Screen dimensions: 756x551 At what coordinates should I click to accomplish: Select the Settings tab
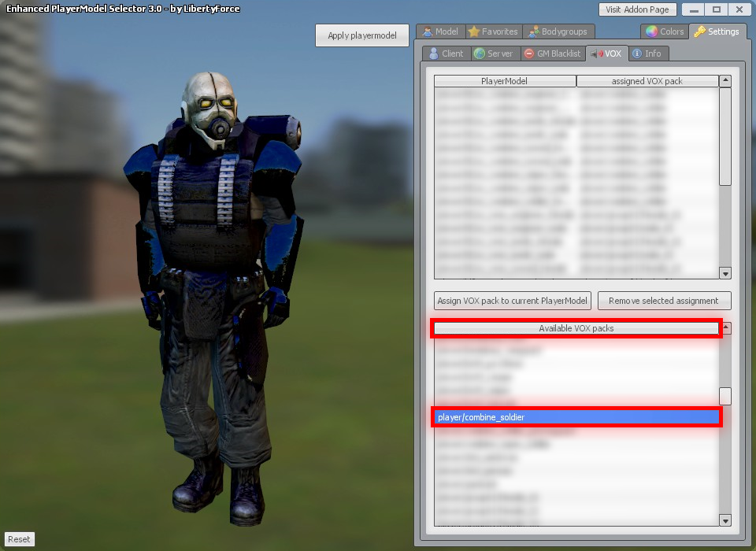[x=717, y=31]
